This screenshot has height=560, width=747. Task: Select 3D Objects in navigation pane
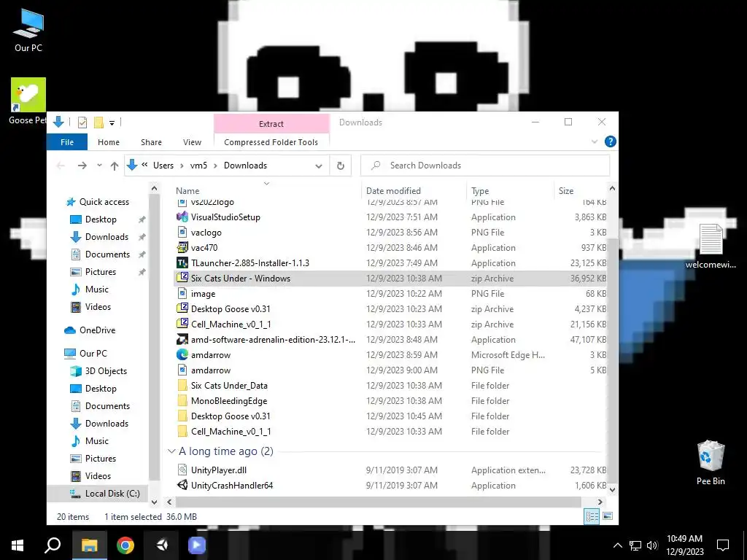click(x=106, y=371)
